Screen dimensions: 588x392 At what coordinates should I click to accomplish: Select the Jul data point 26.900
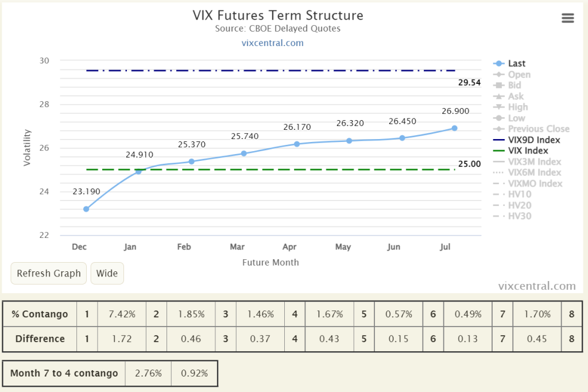455,128
